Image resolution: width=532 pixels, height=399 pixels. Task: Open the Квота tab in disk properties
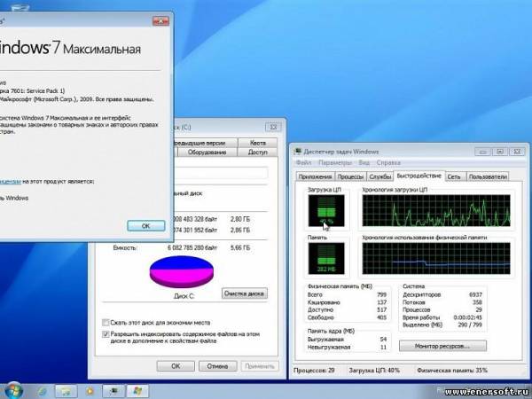[x=258, y=143]
